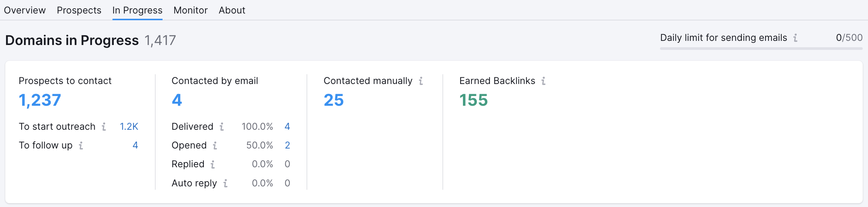Viewport: 868px width, 207px height.
Task: Click the daily email limit progress bar
Action: [x=761, y=48]
